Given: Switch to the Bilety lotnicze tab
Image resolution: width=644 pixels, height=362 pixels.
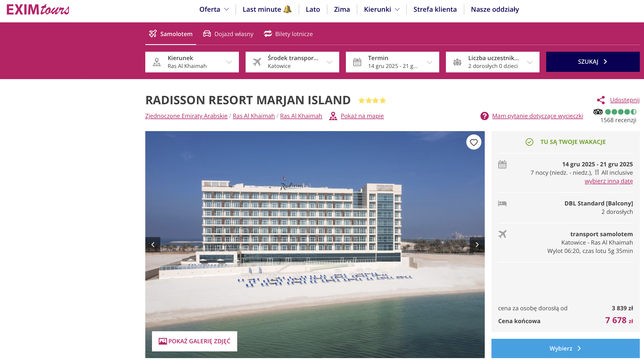Looking at the screenshot, I should point(288,34).
